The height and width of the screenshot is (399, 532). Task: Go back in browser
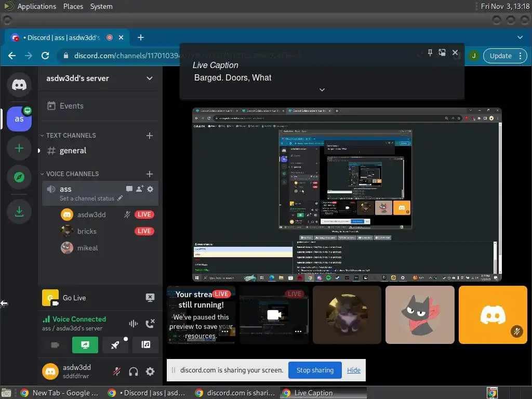click(12, 56)
